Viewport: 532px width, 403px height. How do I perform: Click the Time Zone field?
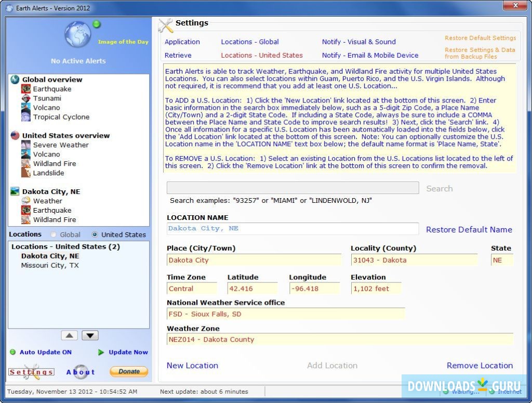click(x=192, y=289)
